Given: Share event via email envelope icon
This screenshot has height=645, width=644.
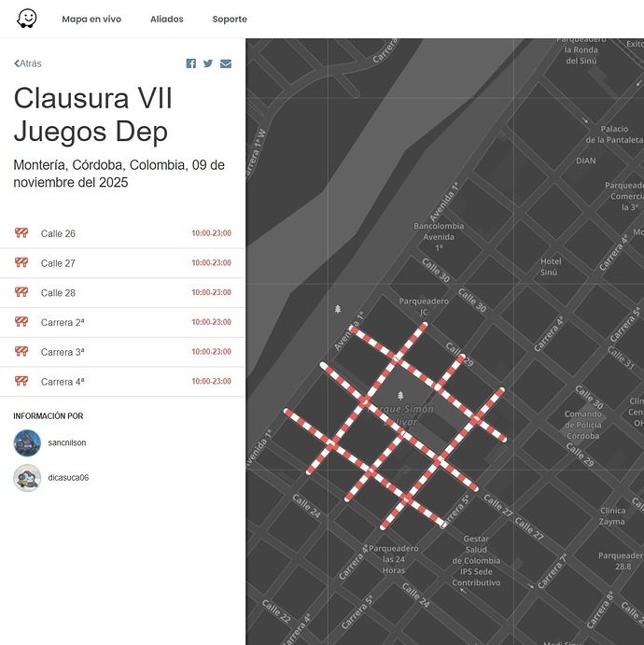Looking at the screenshot, I should pyautogui.click(x=226, y=63).
